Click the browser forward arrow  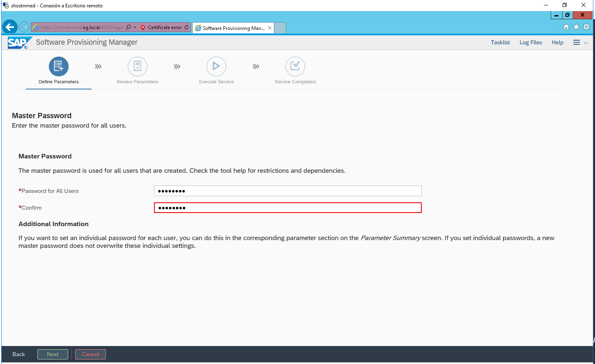(x=24, y=27)
